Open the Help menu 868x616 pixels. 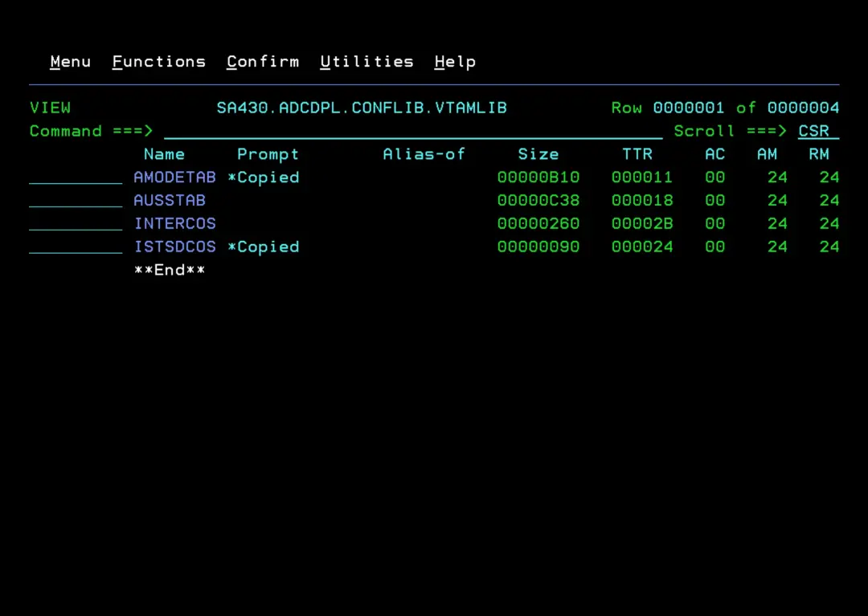[455, 61]
